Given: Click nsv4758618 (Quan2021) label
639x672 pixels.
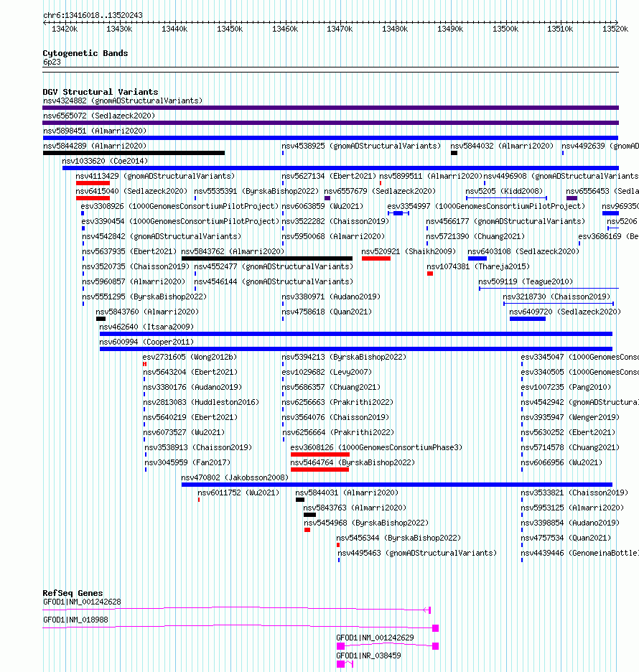Looking at the screenshot, I should tap(327, 312).
